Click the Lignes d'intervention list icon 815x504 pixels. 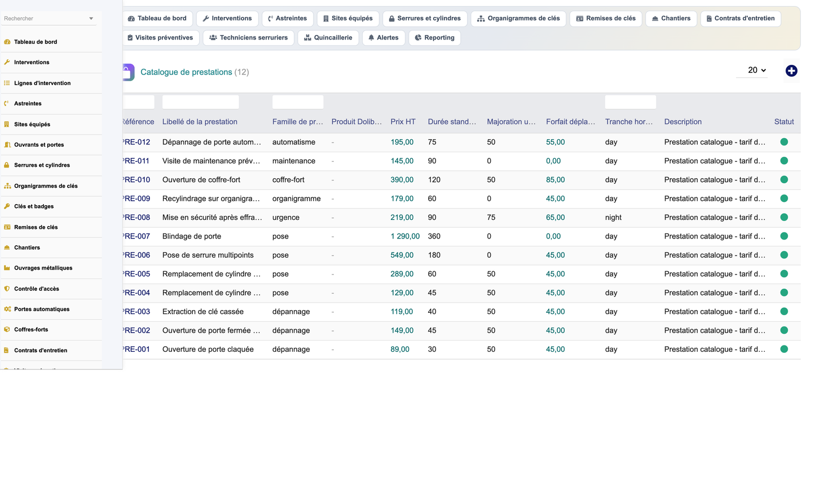coord(7,83)
